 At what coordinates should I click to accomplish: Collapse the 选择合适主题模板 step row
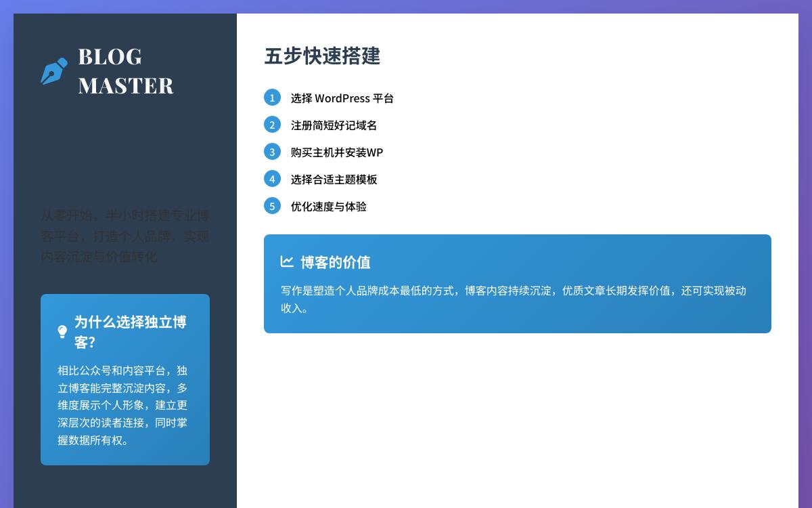[334, 179]
